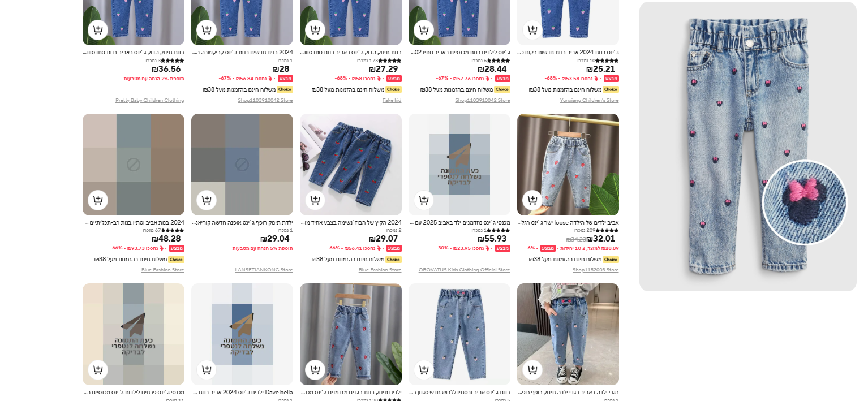The image size is (868, 401).
Task: Open Shop1152003 Store link
Action: [596, 270]
